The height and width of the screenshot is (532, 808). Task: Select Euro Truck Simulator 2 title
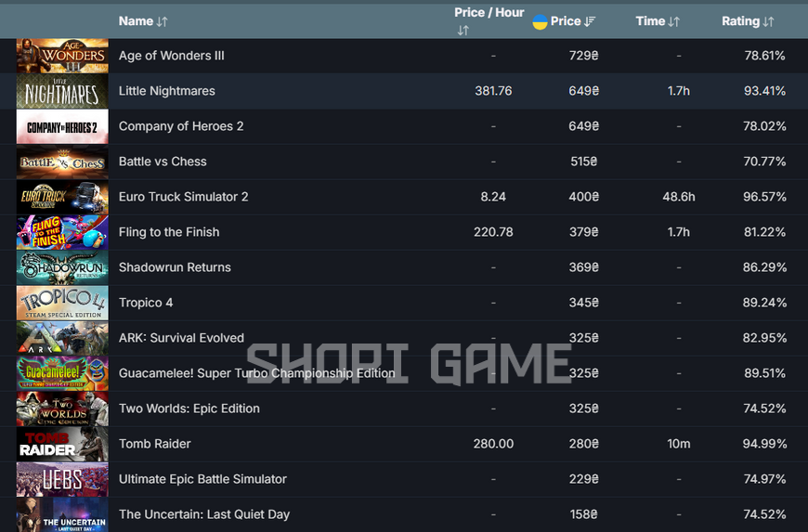184,197
